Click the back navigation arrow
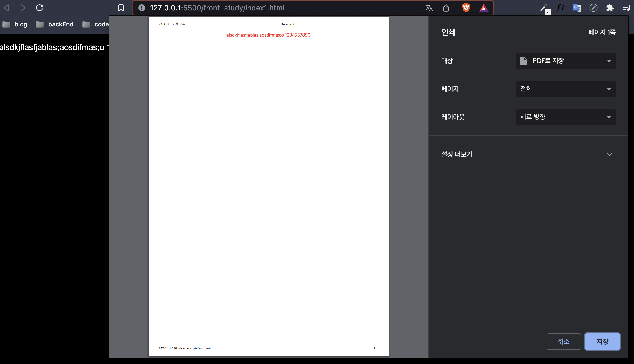This screenshot has width=634, height=364. click(7, 8)
